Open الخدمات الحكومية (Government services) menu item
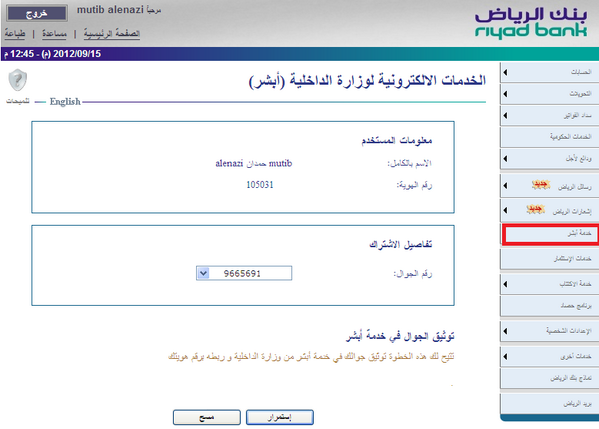The image size is (599, 429). 549,137
